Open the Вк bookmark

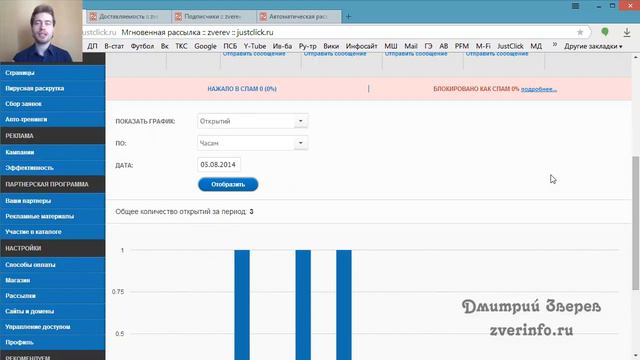click(164, 46)
